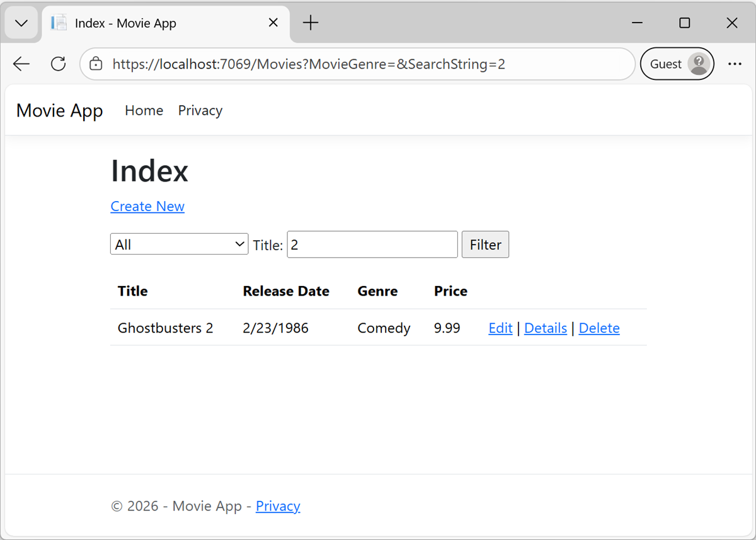View Details for Ghostbusters 2
Viewport: 756px width, 540px height.
tap(545, 328)
